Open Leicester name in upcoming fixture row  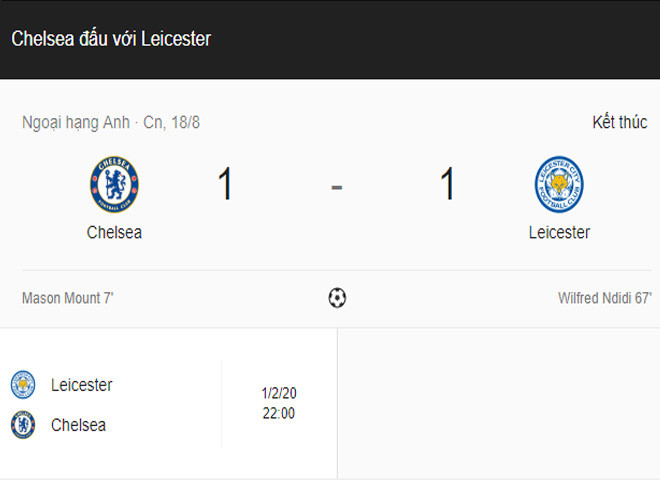(x=82, y=385)
